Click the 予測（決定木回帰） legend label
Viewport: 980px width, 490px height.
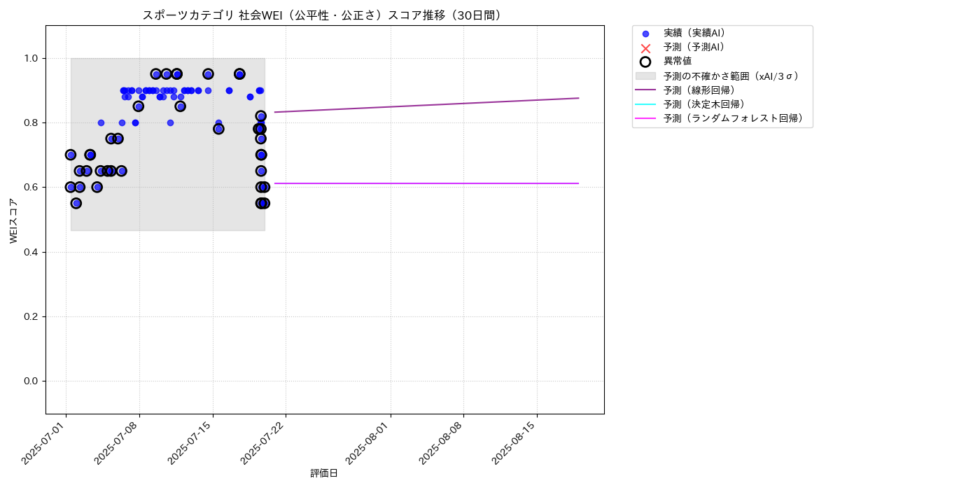click(707, 104)
